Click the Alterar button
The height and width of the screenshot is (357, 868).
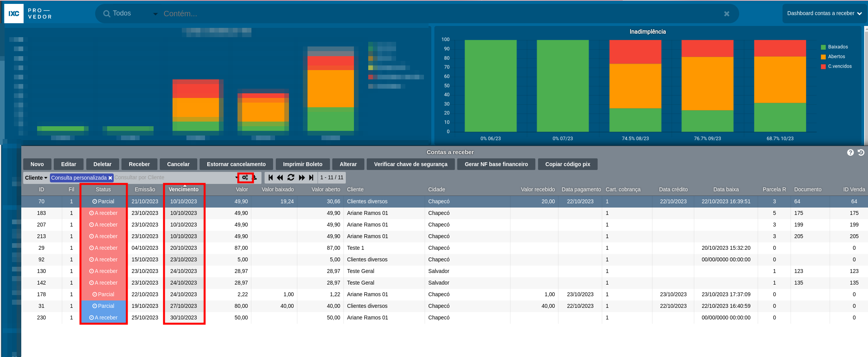click(348, 164)
